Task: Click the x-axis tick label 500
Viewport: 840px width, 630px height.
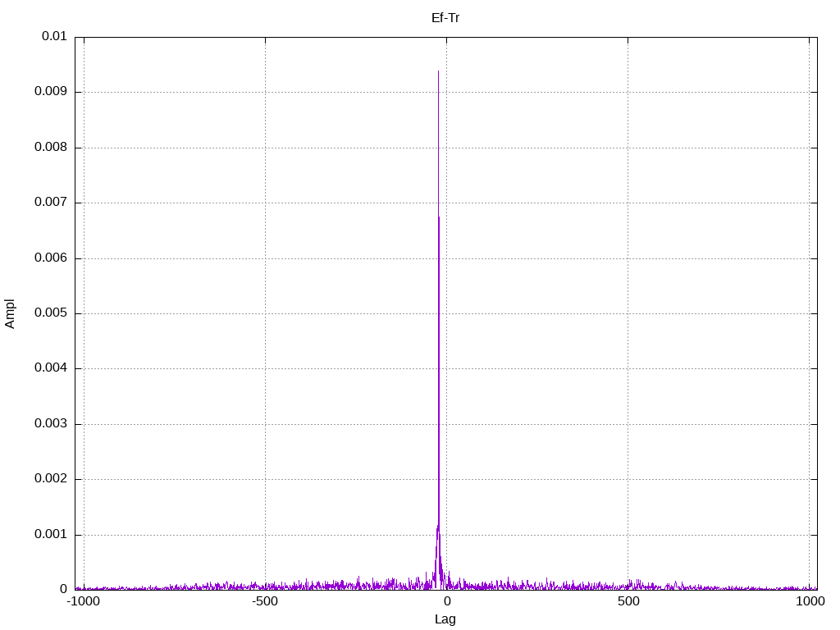Action: click(x=628, y=601)
